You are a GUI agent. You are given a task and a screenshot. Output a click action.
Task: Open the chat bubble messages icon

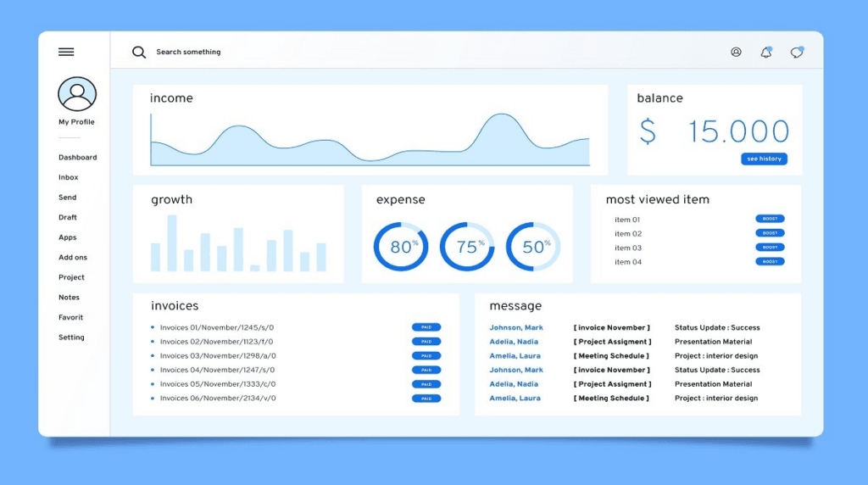pos(796,53)
